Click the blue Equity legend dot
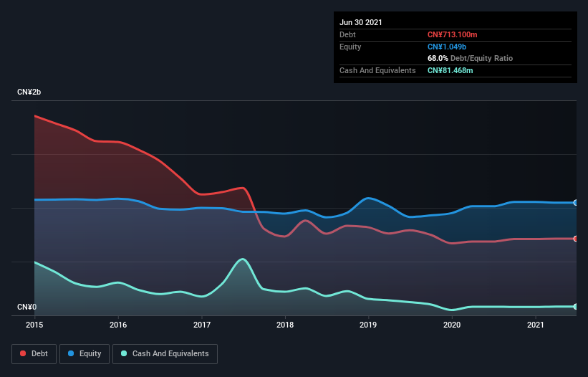 71,353
